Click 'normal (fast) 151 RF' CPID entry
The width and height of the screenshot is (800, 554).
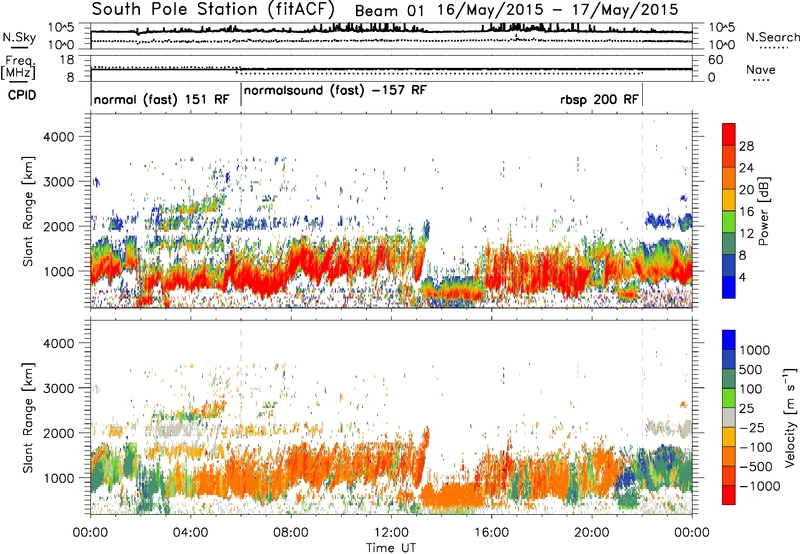point(162,99)
